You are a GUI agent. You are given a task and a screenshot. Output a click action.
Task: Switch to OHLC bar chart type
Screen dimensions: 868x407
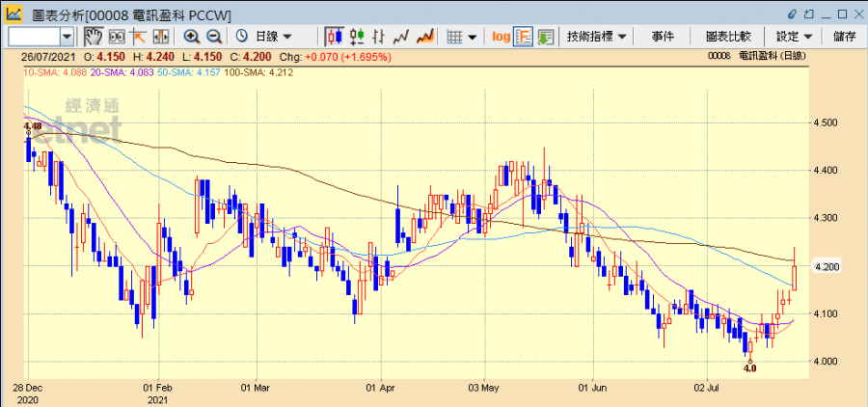tap(357, 36)
